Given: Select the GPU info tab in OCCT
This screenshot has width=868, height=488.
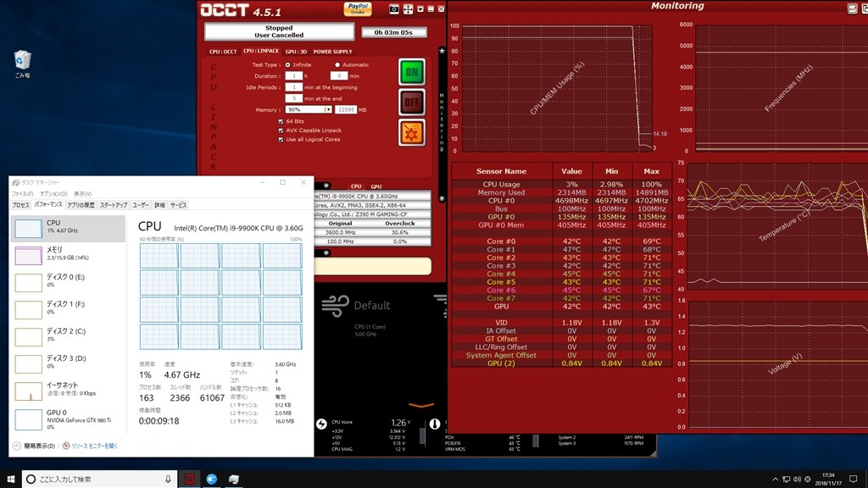Looking at the screenshot, I should [376, 186].
